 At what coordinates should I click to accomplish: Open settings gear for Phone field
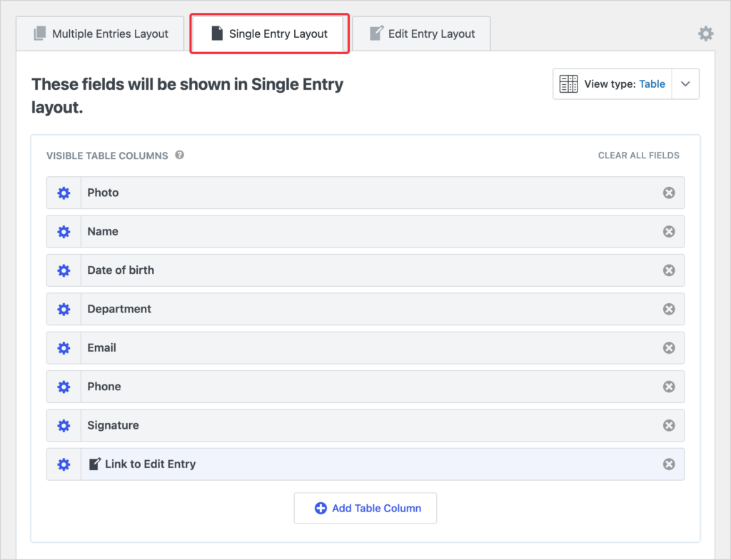[x=64, y=387]
